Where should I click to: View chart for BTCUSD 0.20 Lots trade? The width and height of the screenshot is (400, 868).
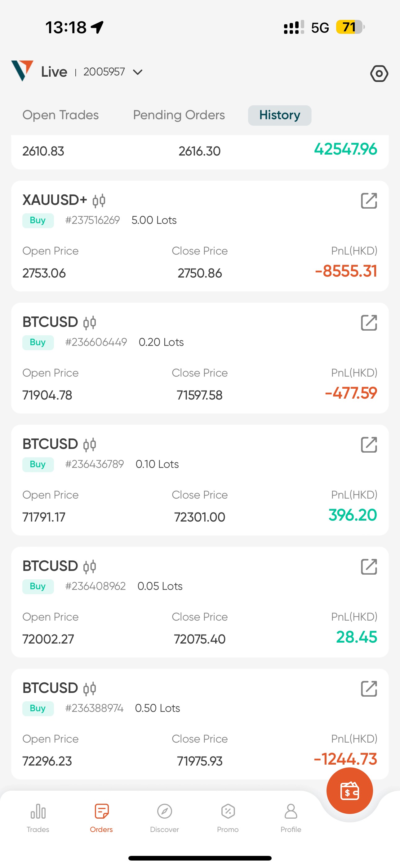[90, 323]
